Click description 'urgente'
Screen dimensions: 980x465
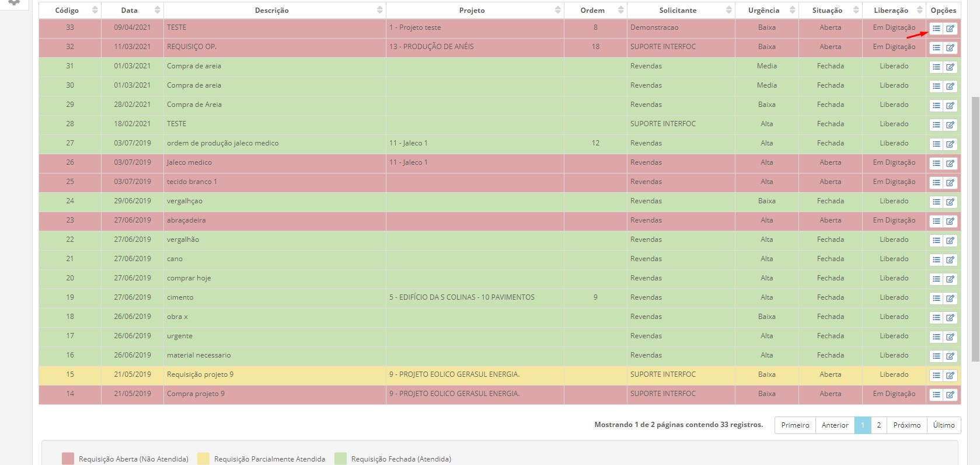point(179,336)
